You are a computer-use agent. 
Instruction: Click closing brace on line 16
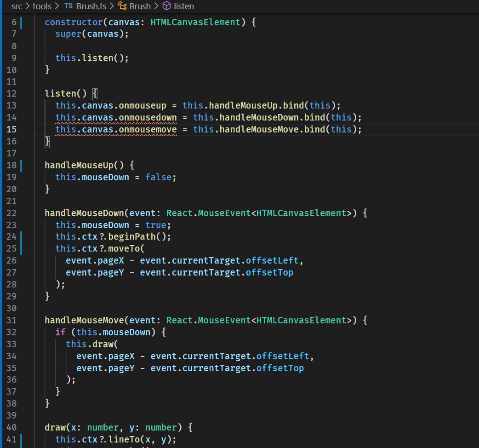click(x=47, y=142)
